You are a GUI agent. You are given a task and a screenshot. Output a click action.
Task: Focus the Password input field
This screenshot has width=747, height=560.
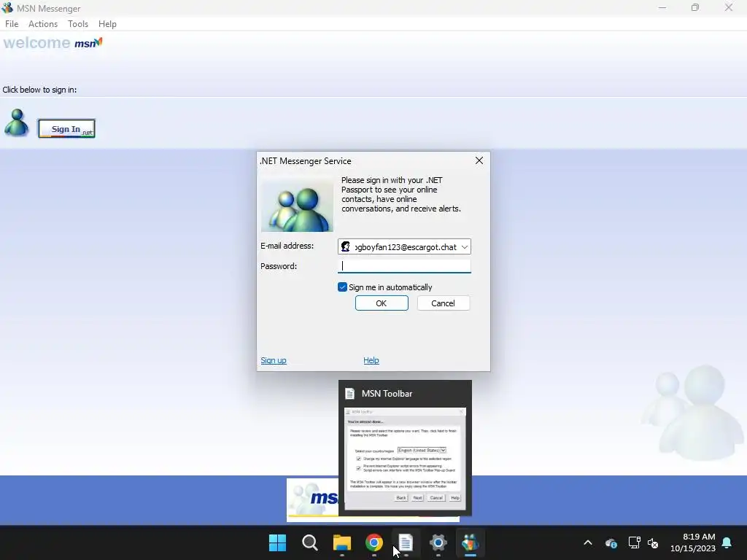click(x=404, y=266)
